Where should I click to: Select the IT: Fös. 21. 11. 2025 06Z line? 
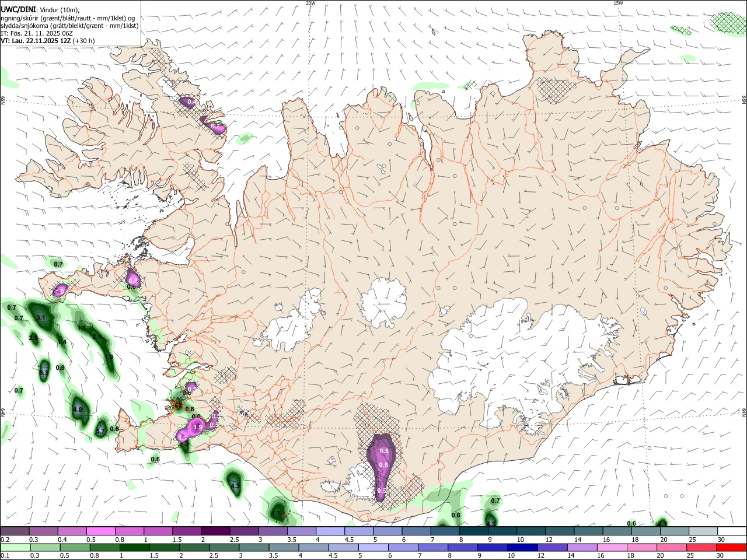click(x=37, y=33)
